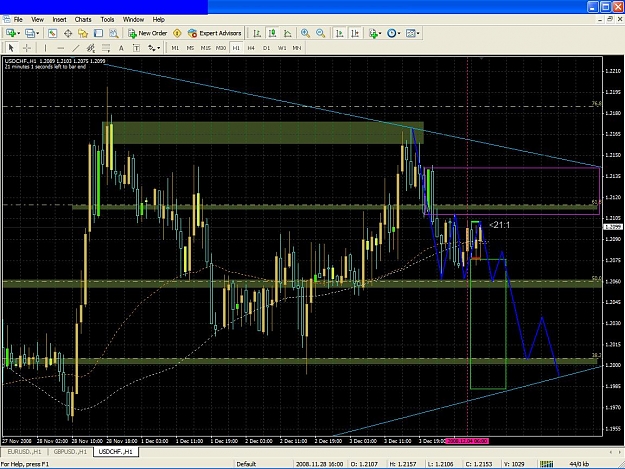Select the Equidistant Channel tool
The width and height of the screenshot is (625, 469).
tap(91, 48)
